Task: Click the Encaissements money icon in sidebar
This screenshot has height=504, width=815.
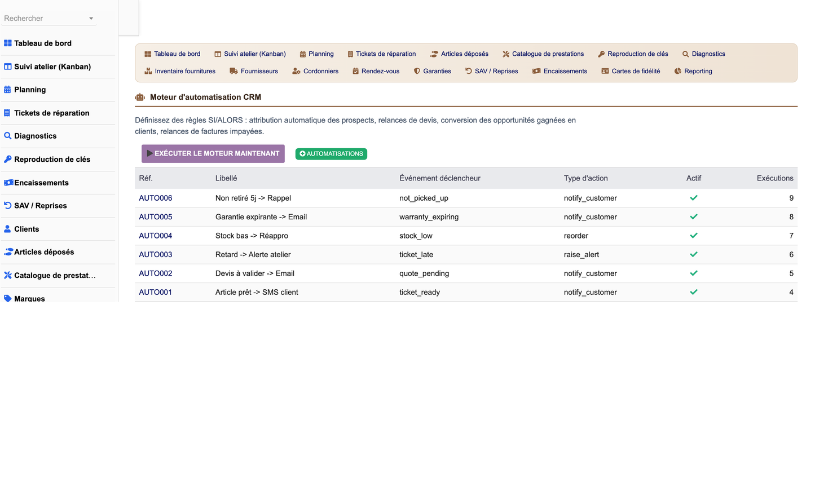Action: pos(8,183)
